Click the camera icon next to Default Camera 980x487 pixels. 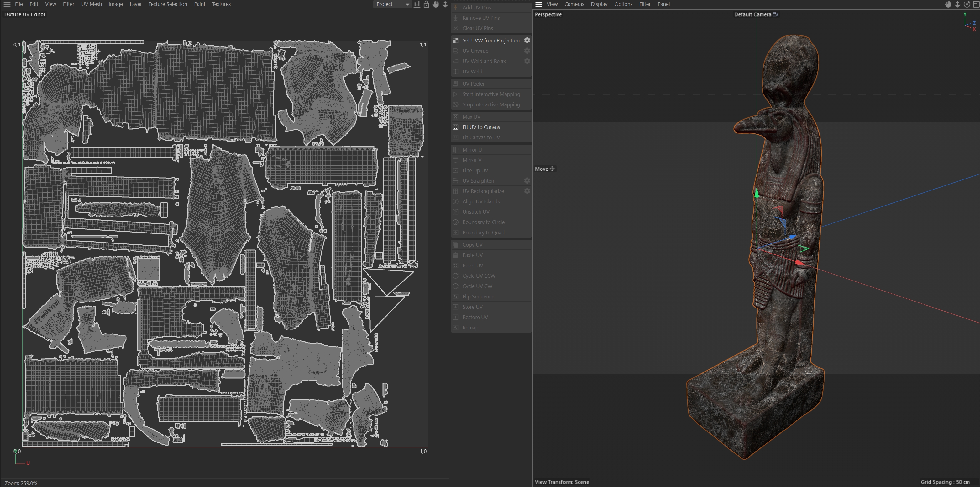775,14
